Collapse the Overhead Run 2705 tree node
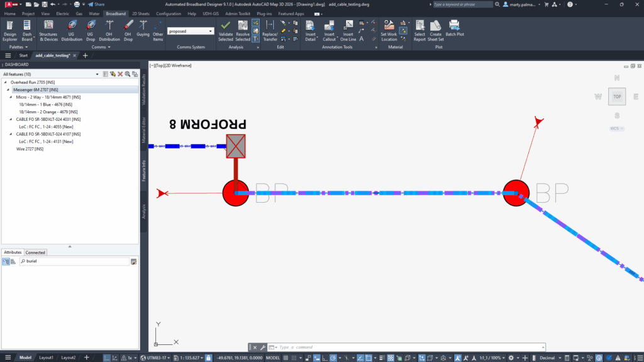The height and width of the screenshot is (362, 644). (x=6, y=82)
